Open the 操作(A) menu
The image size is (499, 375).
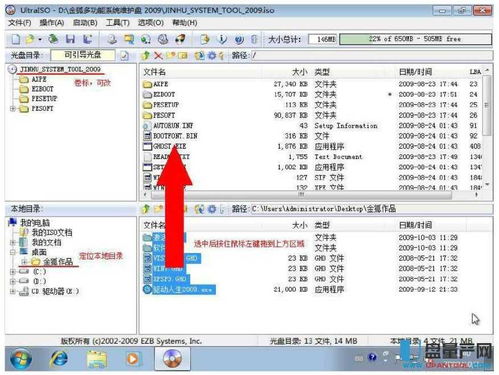pos(52,23)
